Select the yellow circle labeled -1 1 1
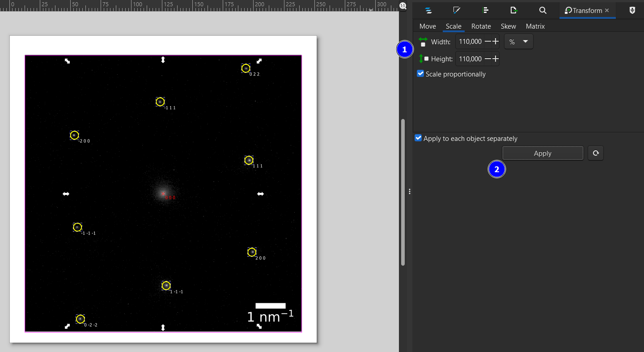This screenshot has width=644, height=352. click(x=160, y=102)
